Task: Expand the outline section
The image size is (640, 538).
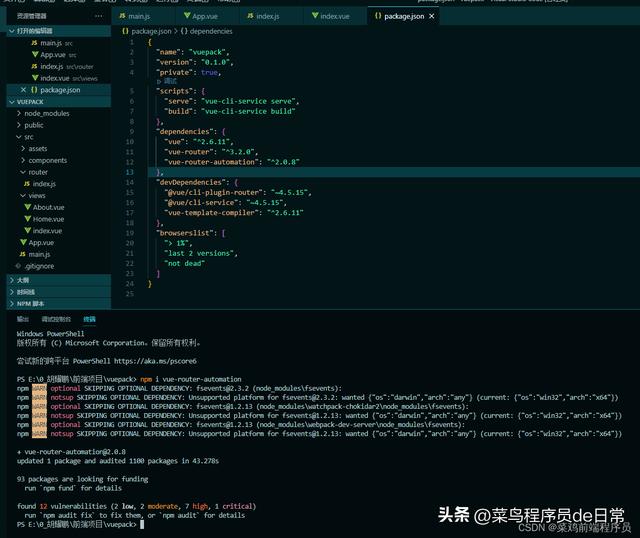Action: tap(59, 280)
